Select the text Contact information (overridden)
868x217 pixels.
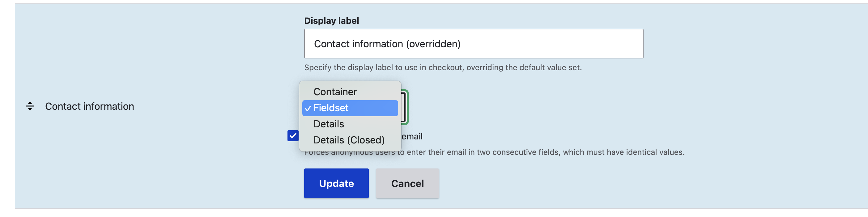(x=386, y=44)
